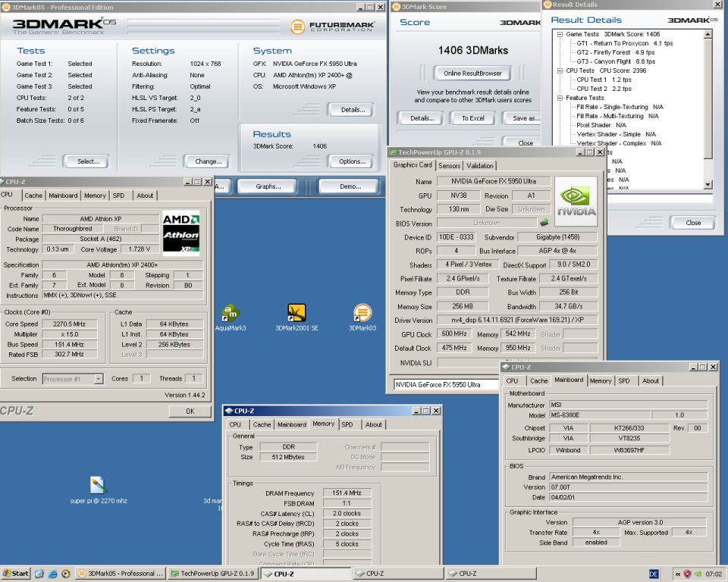This screenshot has height=582, width=728.
Task: Open the About tab in the CPU-Z Memory window
Action: pos(373,424)
